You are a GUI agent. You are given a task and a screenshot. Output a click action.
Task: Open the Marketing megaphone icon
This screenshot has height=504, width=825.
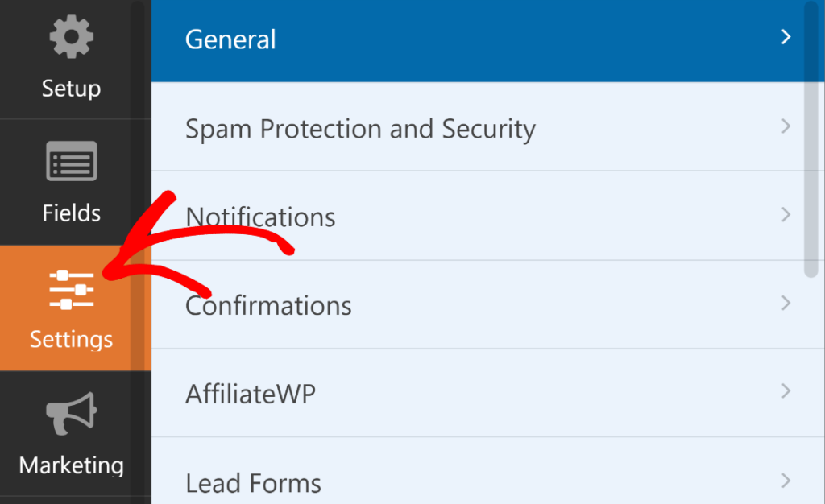tap(71, 414)
